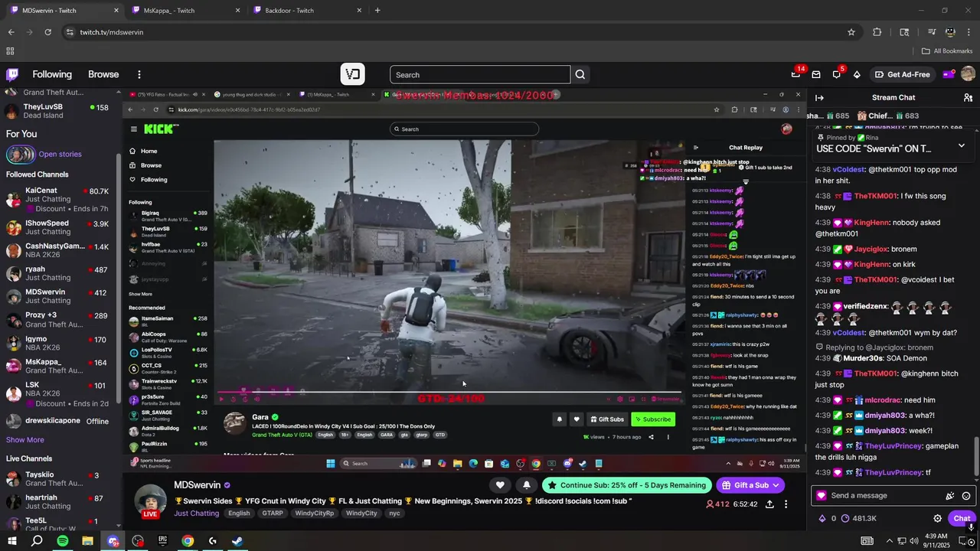Bookmark this page with the Chrome star
Viewport: 980px width, 551px height.
[851, 32]
